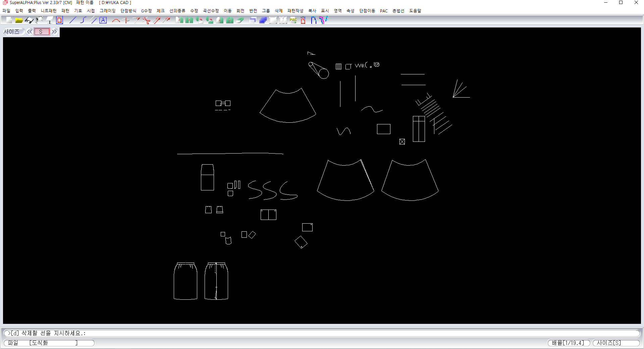The image size is (644, 349).
Task: Click the 배율[1/19.4] scale indicator
Action: pos(568,343)
